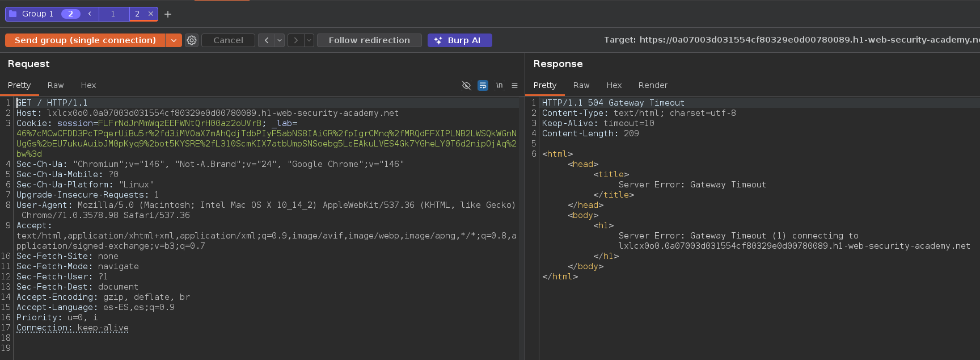Close Repeater tab 2
Image resolution: width=980 pixels, height=360 pixels.
[150, 14]
